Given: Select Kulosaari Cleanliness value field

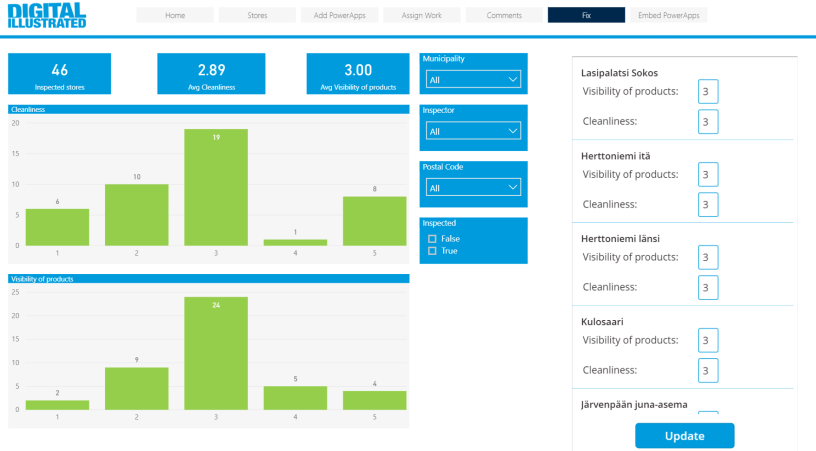Looking at the screenshot, I should point(708,371).
